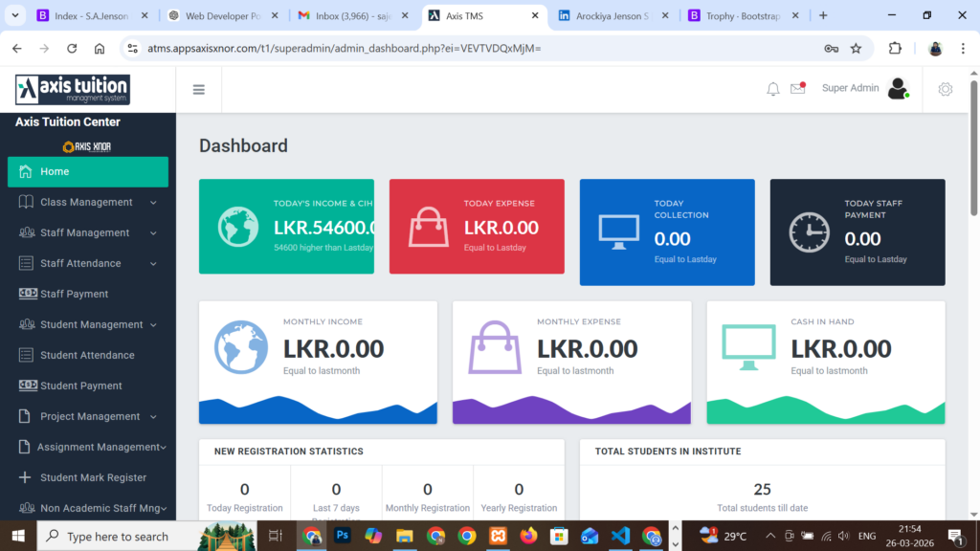Show hidden system tray icons arrow

coord(770,536)
